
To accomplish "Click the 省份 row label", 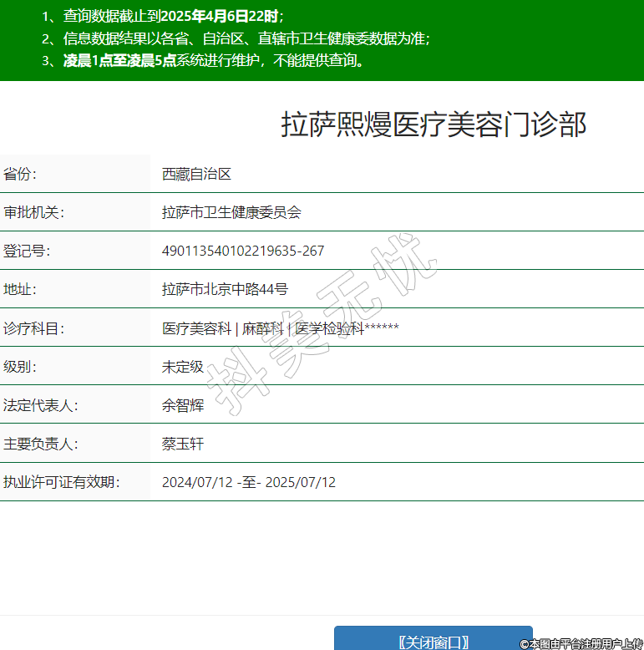I will pyautogui.click(x=21, y=174).
